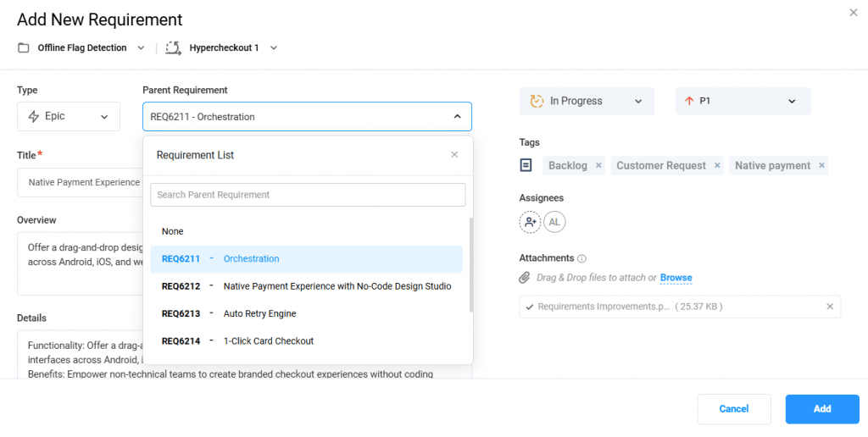Open the Offline Flag Detection folder selector
The height and width of the screenshot is (437, 868).
pyautogui.click(x=82, y=48)
